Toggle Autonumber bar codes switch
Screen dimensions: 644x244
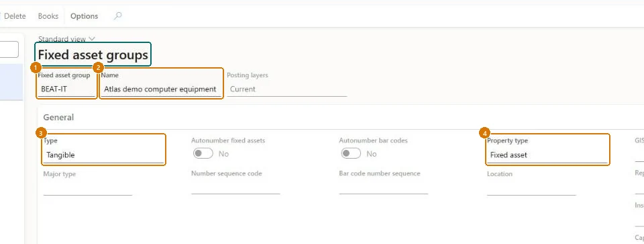[x=351, y=154]
